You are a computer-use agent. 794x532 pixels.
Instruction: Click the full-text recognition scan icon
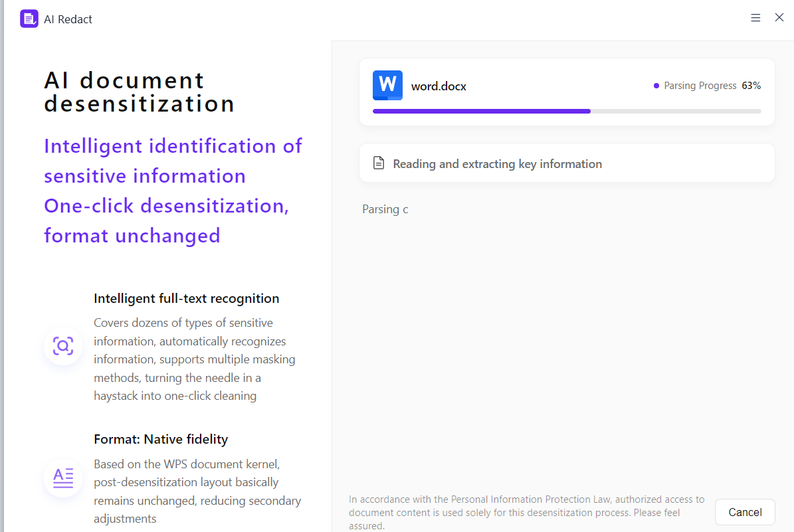(x=63, y=346)
